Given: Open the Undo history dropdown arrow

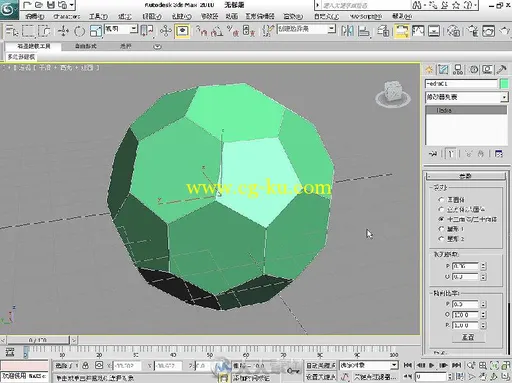Looking at the screenshot, I should click(72, 5).
